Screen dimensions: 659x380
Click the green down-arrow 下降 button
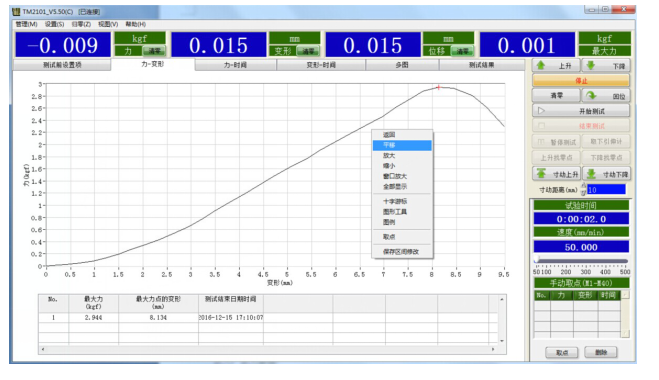606,66
